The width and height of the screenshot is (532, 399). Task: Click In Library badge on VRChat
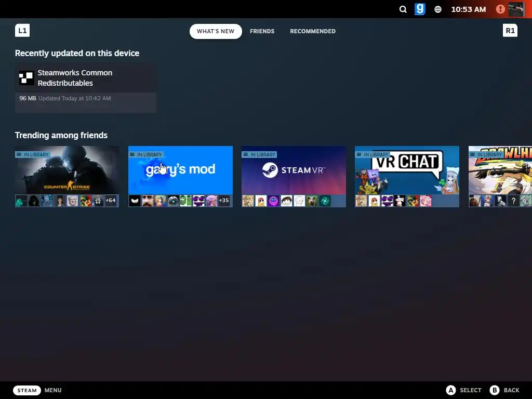[373, 154]
